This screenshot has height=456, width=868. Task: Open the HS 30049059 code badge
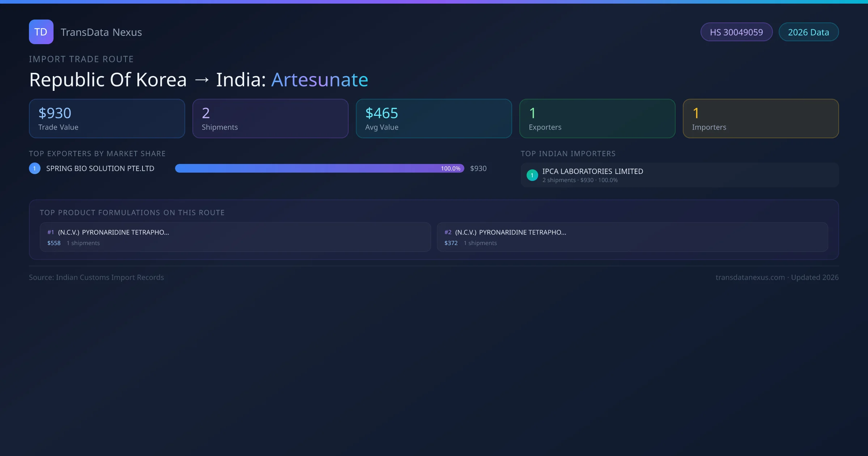736,32
